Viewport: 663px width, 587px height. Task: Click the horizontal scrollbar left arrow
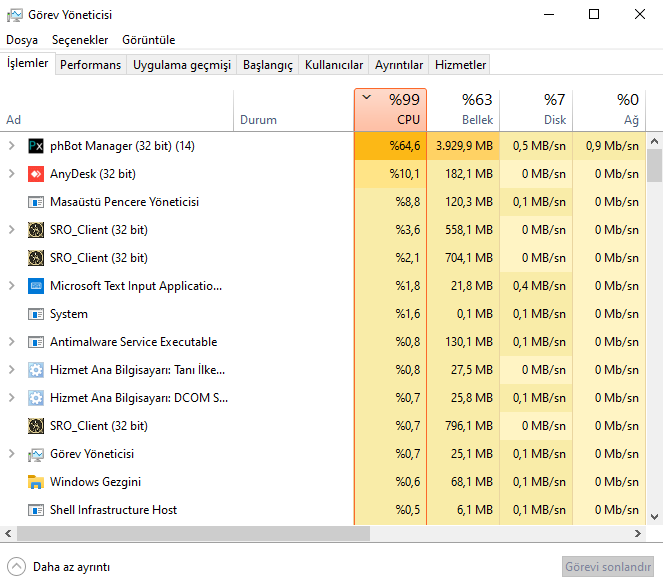tap(8, 534)
